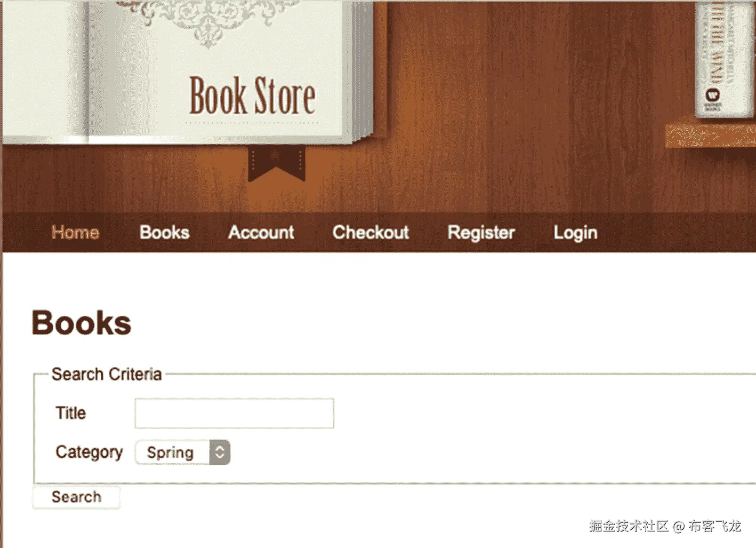Viewport: 756px width, 548px height.
Task: Open the Login link
Action: (x=575, y=233)
